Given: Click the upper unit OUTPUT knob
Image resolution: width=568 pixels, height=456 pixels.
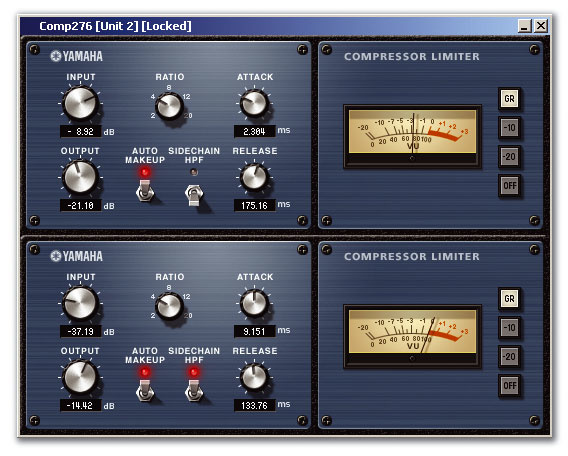Looking at the screenshot, I should (80, 177).
